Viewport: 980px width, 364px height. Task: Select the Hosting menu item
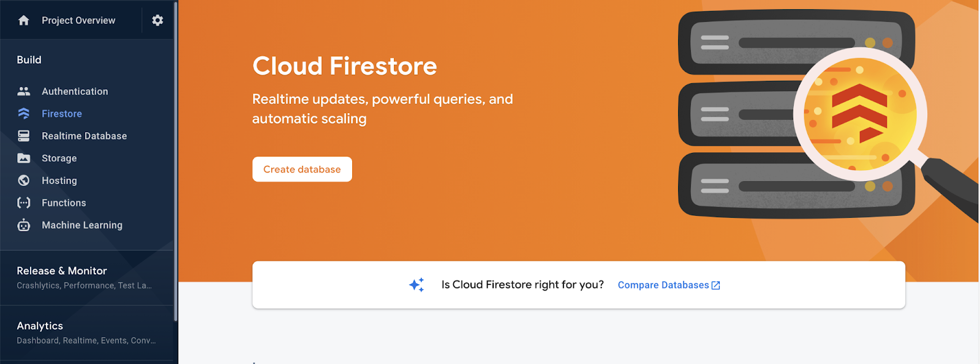59,180
